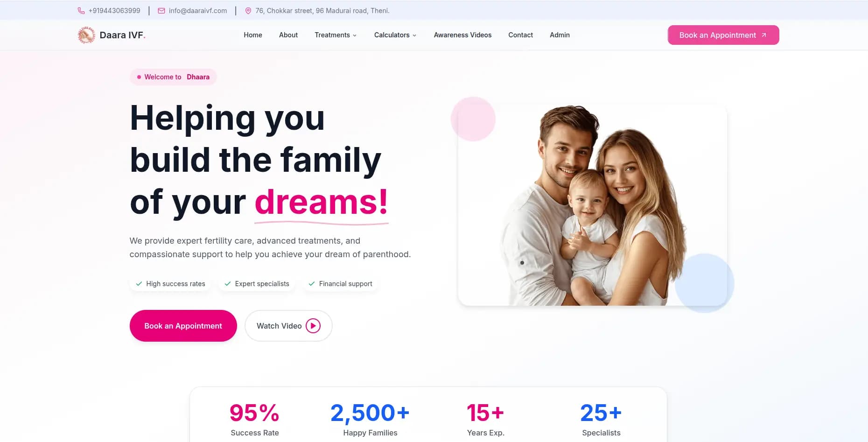Click the phone icon in top bar
The width and height of the screenshot is (868, 442).
pyautogui.click(x=81, y=11)
